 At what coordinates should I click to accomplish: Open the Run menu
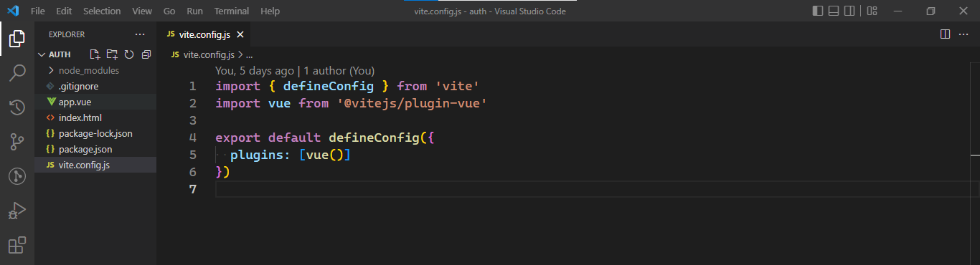click(194, 11)
